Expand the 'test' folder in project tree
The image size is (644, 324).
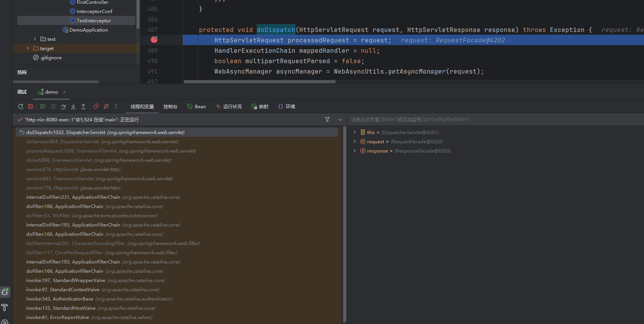point(35,39)
